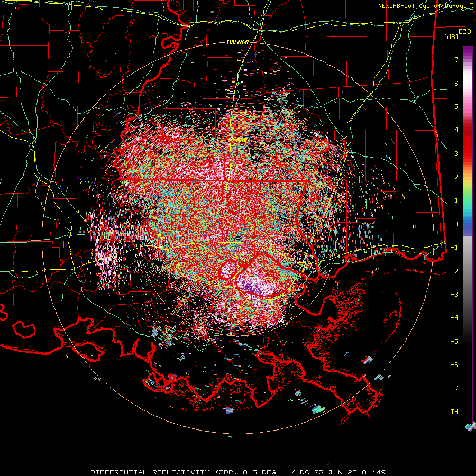Click the 0 value on the color scale
The height and width of the screenshot is (476, 476).
(456, 224)
